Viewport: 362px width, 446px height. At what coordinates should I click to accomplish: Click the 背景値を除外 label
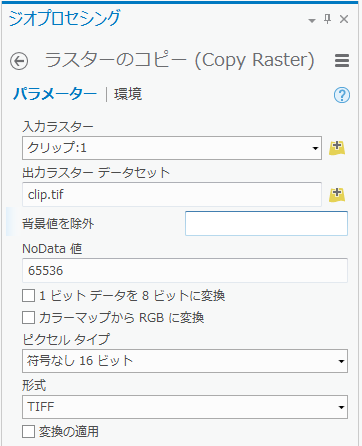pos(58,223)
